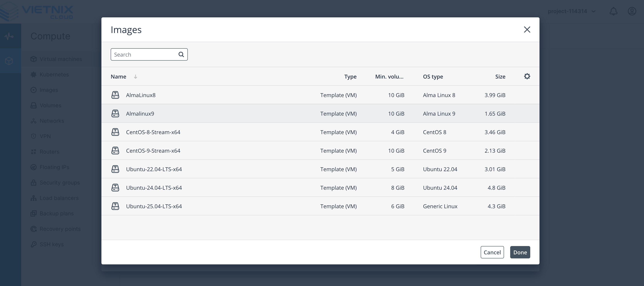Open Virtual machines in sidebar menu
644x286 pixels.
[x=61, y=59]
